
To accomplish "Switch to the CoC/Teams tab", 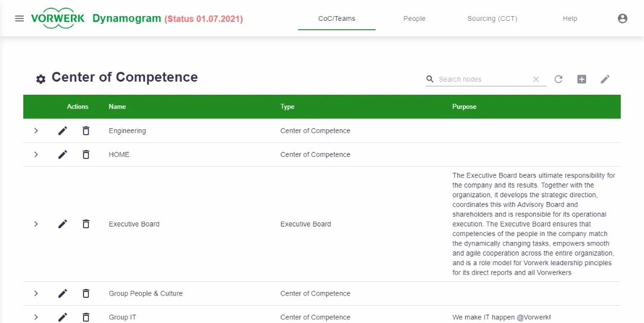I will (337, 18).
